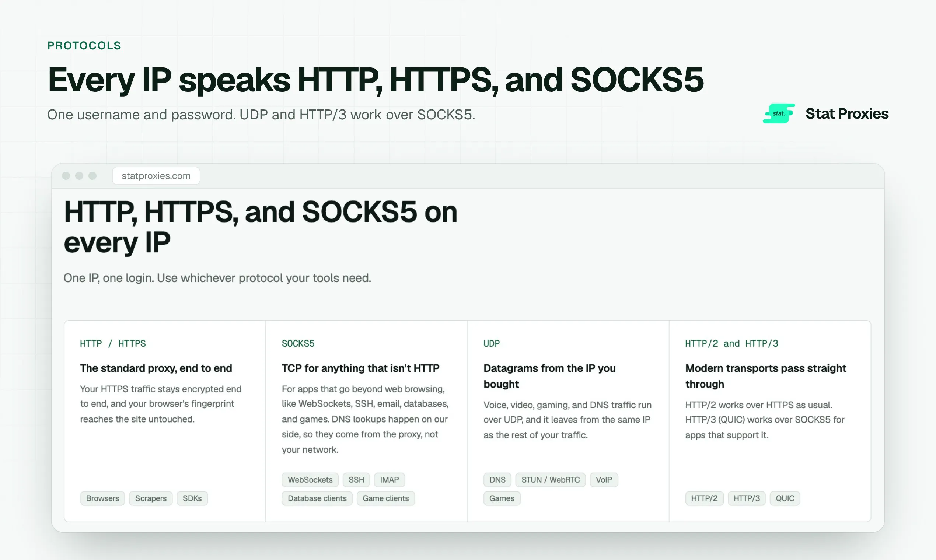Click the statproxies.com address bar
Image resolution: width=936 pixels, height=560 pixels.
[156, 176]
